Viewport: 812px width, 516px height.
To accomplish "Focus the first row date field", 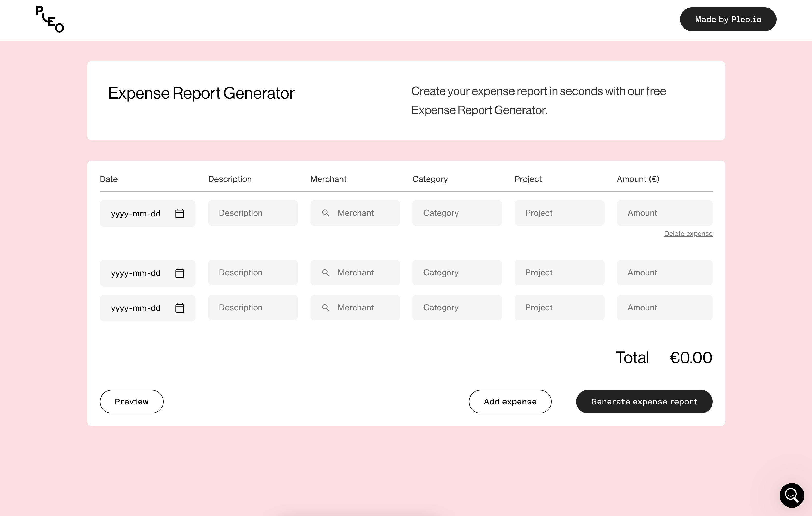I will [148, 214].
